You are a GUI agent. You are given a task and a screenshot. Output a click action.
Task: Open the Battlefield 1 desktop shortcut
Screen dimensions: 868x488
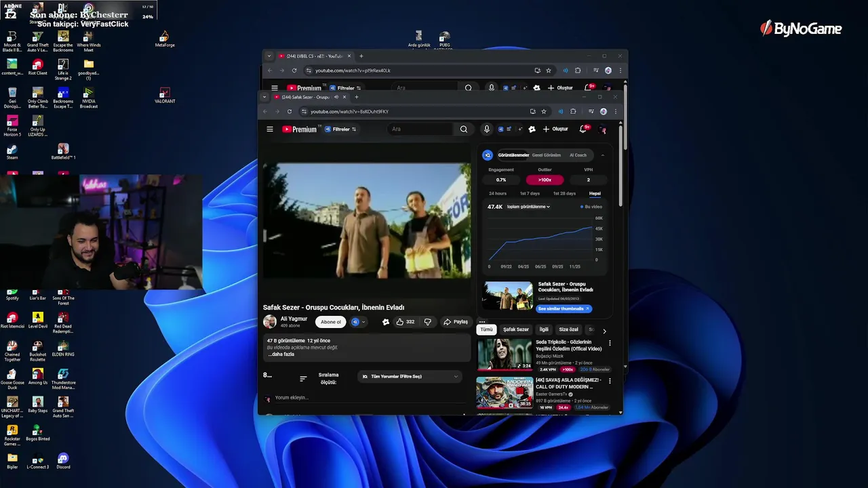(63, 152)
